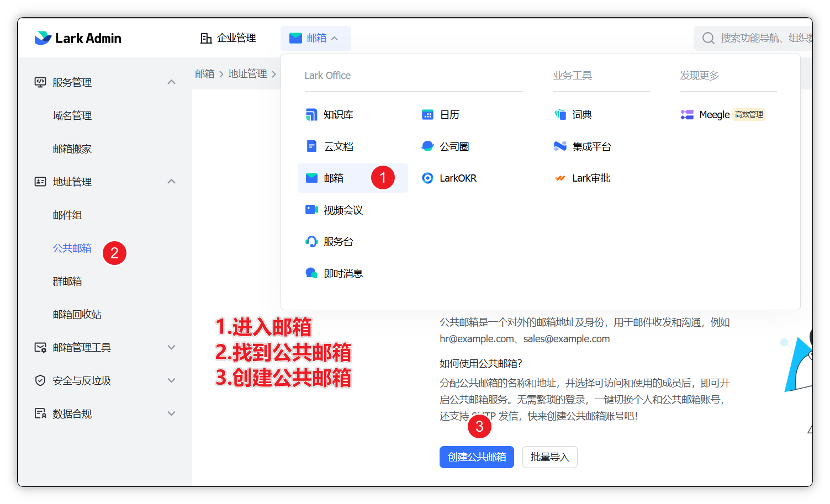830x504 pixels.
Task: Open the Meegle app icon
Action: 687,115
